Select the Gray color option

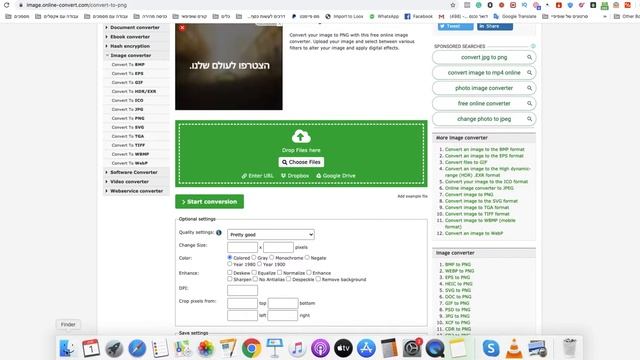[x=254, y=258]
